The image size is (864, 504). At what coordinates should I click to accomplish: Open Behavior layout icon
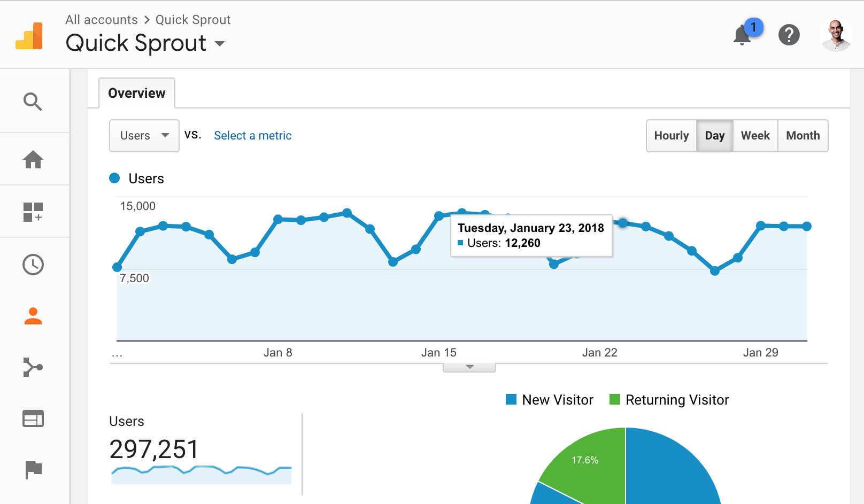point(33,418)
